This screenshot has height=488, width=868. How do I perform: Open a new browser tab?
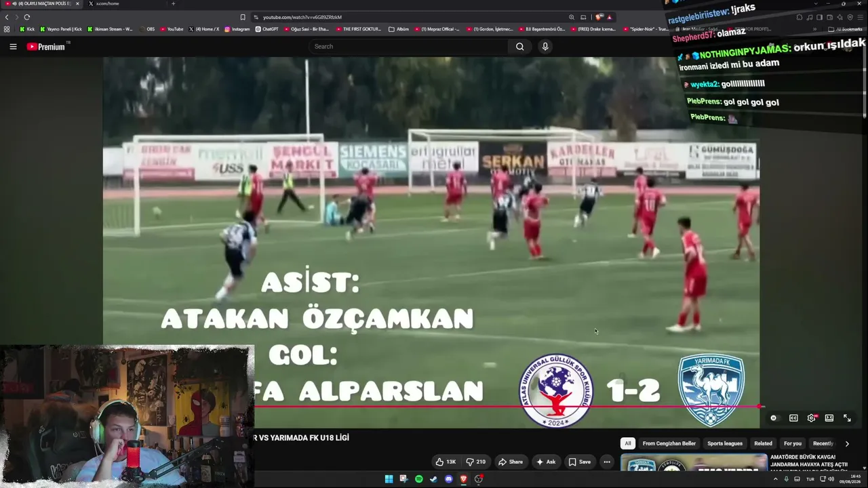click(173, 3)
